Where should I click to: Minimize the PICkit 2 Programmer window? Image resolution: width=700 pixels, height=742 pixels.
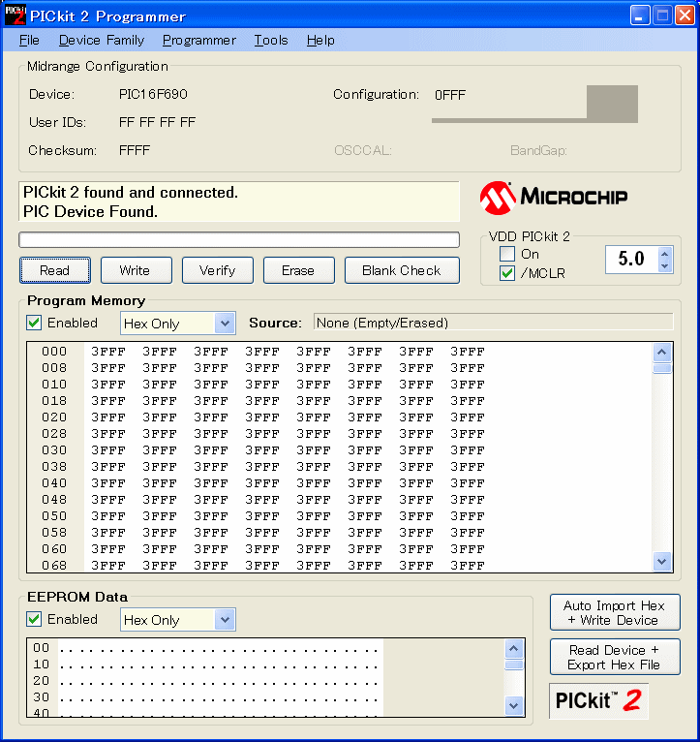point(639,15)
